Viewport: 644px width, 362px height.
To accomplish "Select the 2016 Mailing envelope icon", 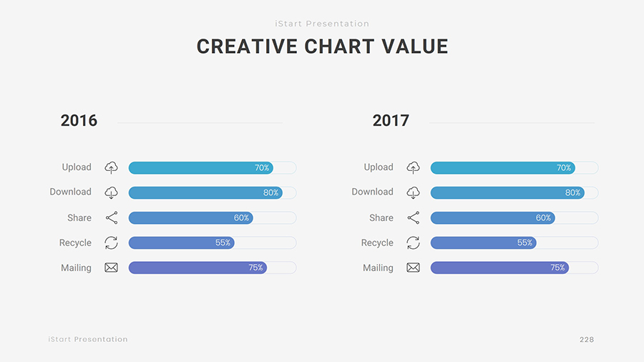I will [111, 268].
